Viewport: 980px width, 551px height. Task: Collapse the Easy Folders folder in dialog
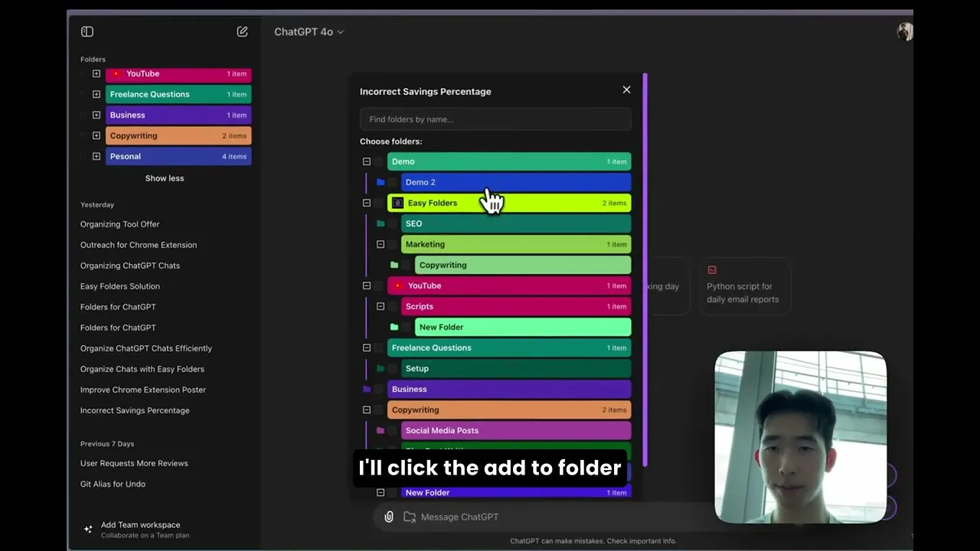[x=367, y=203]
